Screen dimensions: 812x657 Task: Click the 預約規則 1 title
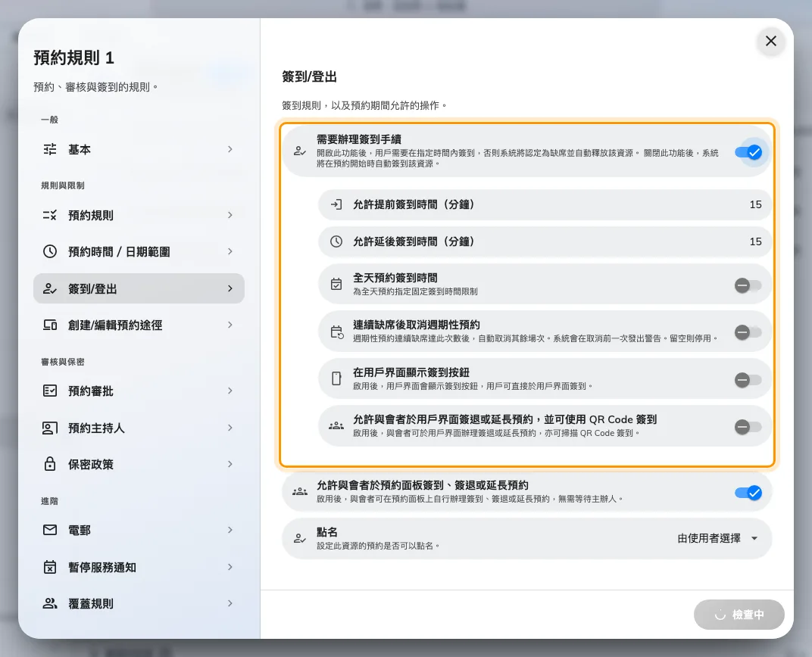point(74,58)
